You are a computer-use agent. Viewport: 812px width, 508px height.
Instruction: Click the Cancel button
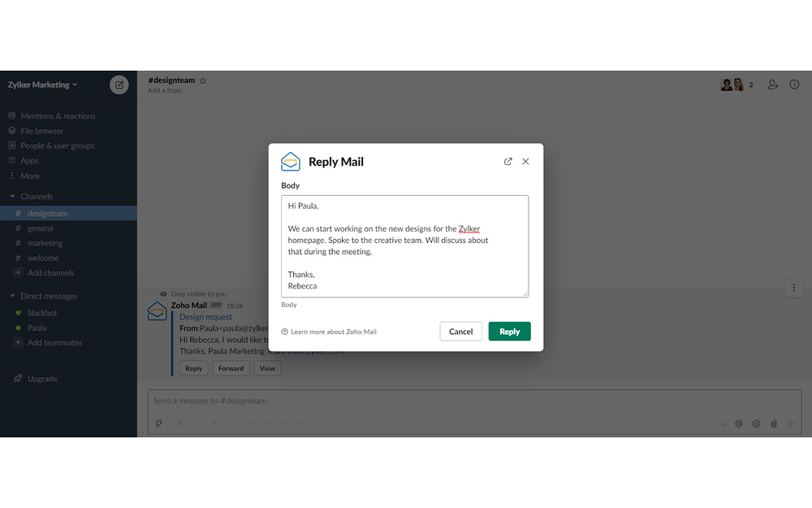(461, 332)
